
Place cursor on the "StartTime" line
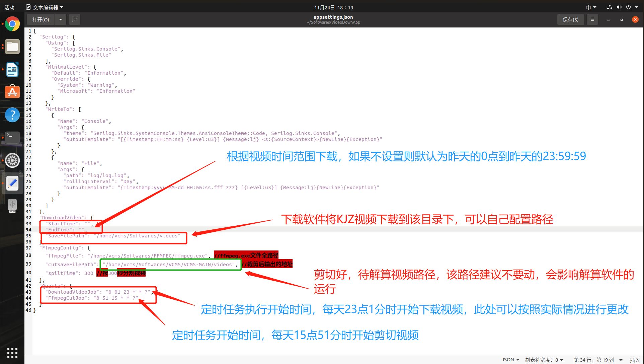coord(69,224)
